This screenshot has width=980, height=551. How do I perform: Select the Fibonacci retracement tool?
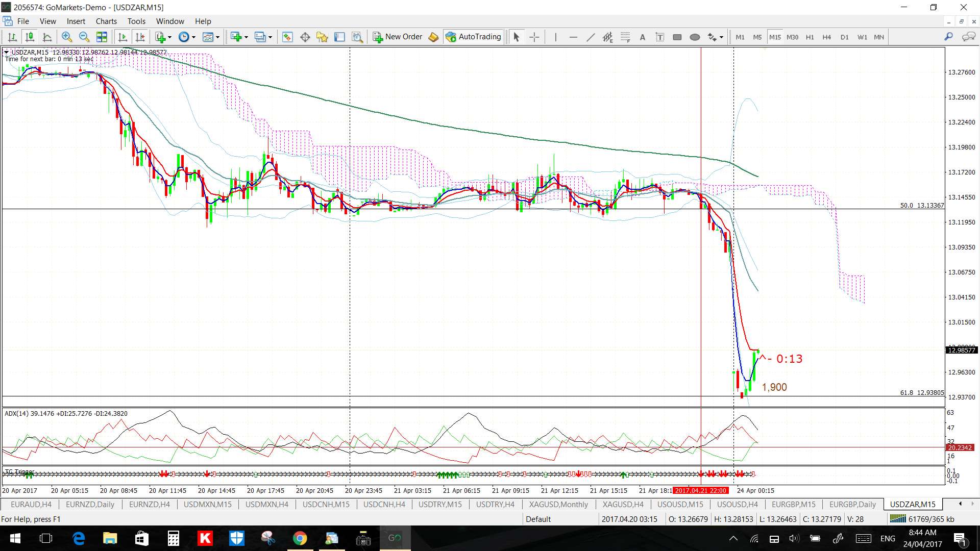pyautogui.click(x=625, y=37)
